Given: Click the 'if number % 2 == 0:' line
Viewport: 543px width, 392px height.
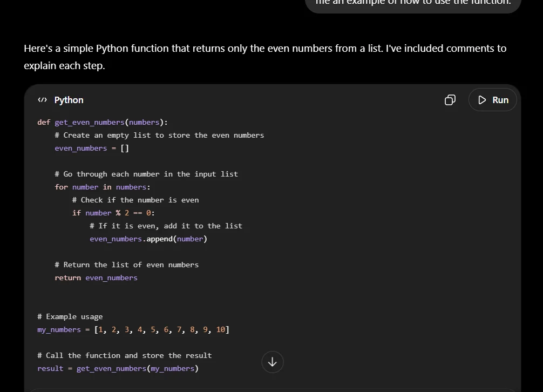Looking at the screenshot, I should [113, 213].
